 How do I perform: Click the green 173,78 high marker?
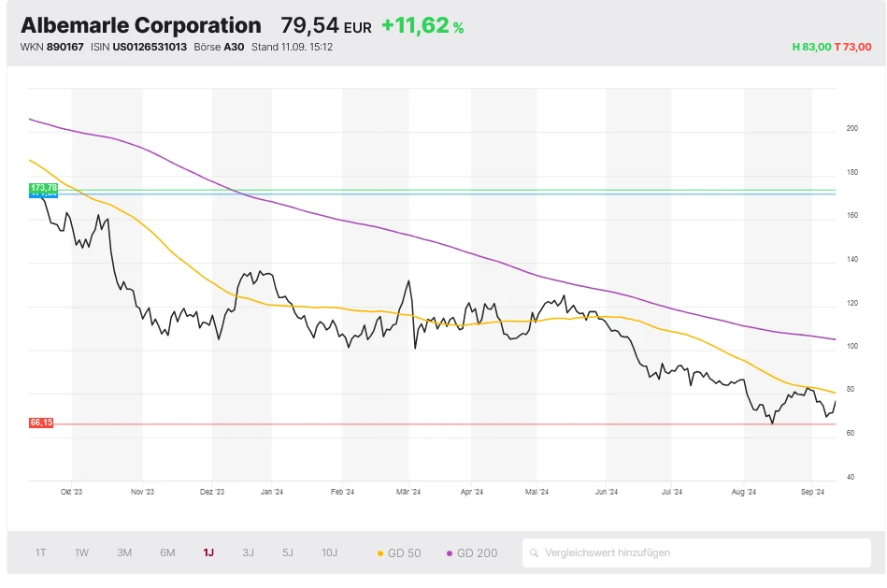click(43, 188)
